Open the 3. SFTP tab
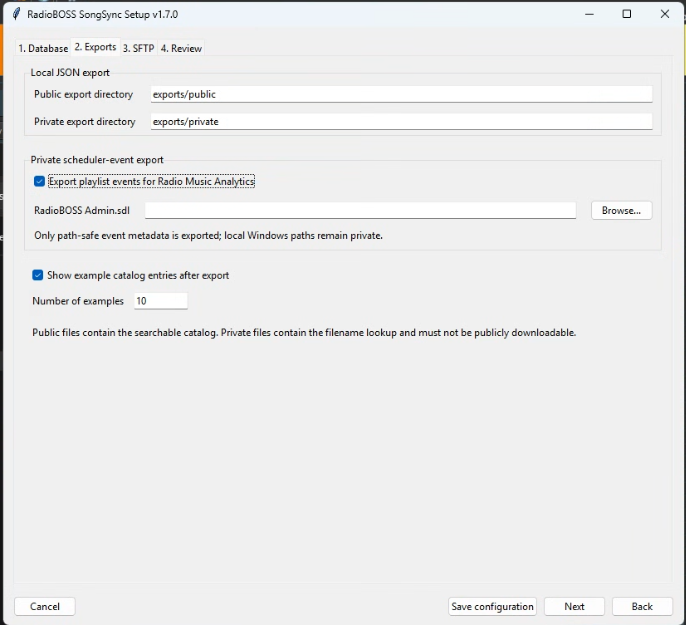The height and width of the screenshot is (625, 686). [x=138, y=48]
